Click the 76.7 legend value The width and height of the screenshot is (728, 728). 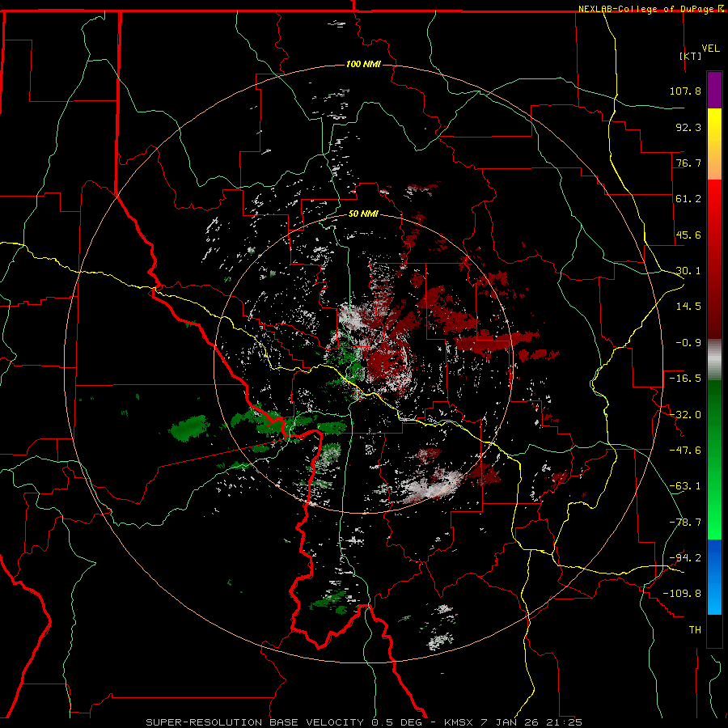coord(688,163)
